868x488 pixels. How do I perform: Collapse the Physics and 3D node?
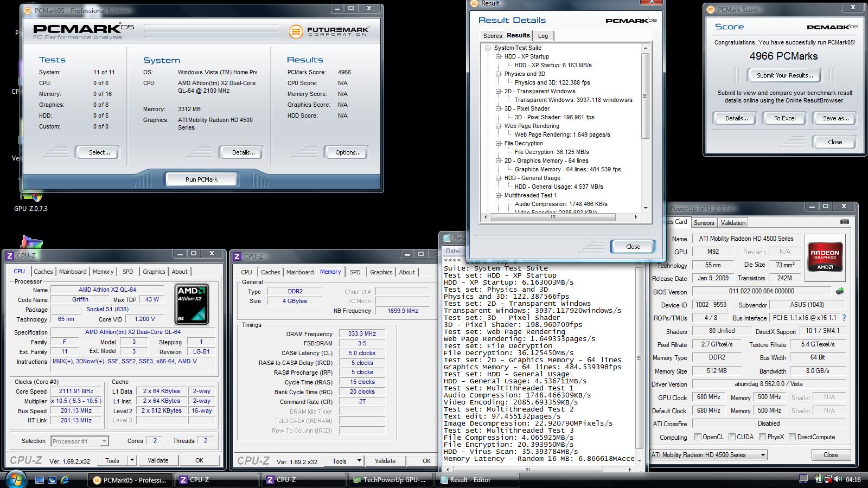pos(499,74)
